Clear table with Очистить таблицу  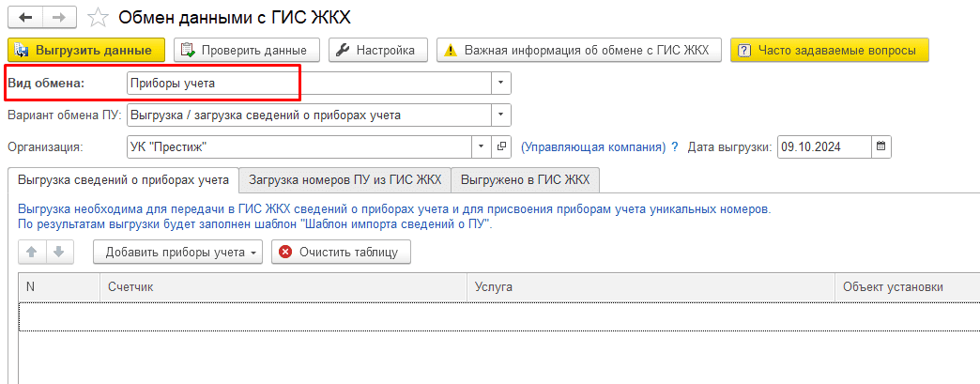[x=341, y=252]
